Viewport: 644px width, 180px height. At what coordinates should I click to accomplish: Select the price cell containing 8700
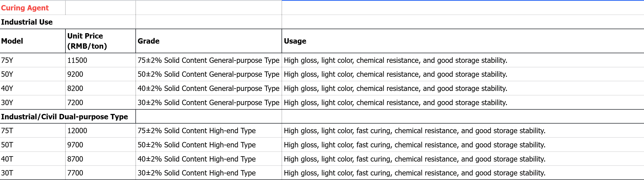point(100,159)
